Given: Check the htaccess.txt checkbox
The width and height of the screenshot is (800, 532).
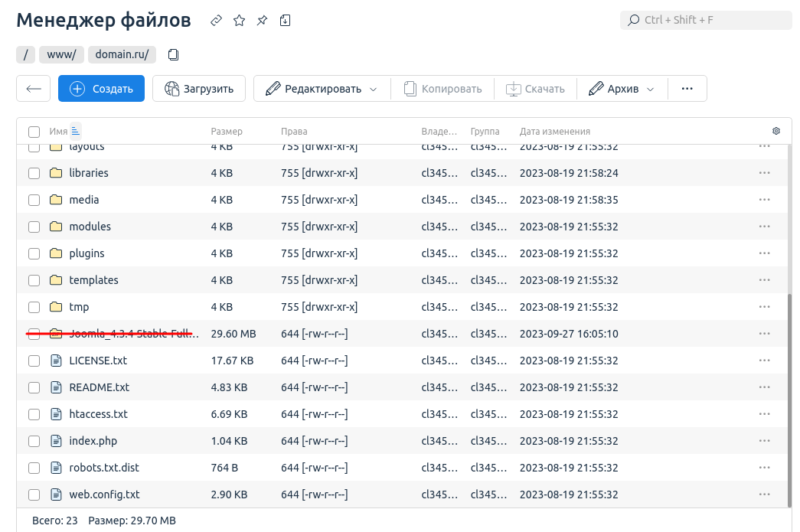Looking at the screenshot, I should (34, 414).
